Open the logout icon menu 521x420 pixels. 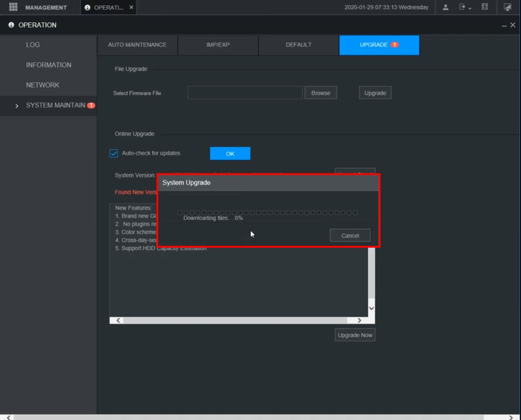pyautogui.click(x=464, y=7)
